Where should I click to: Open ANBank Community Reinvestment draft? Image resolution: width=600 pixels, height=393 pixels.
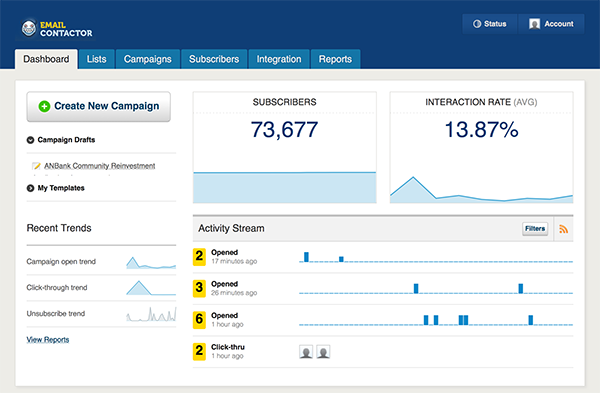[x=99, y=166]
